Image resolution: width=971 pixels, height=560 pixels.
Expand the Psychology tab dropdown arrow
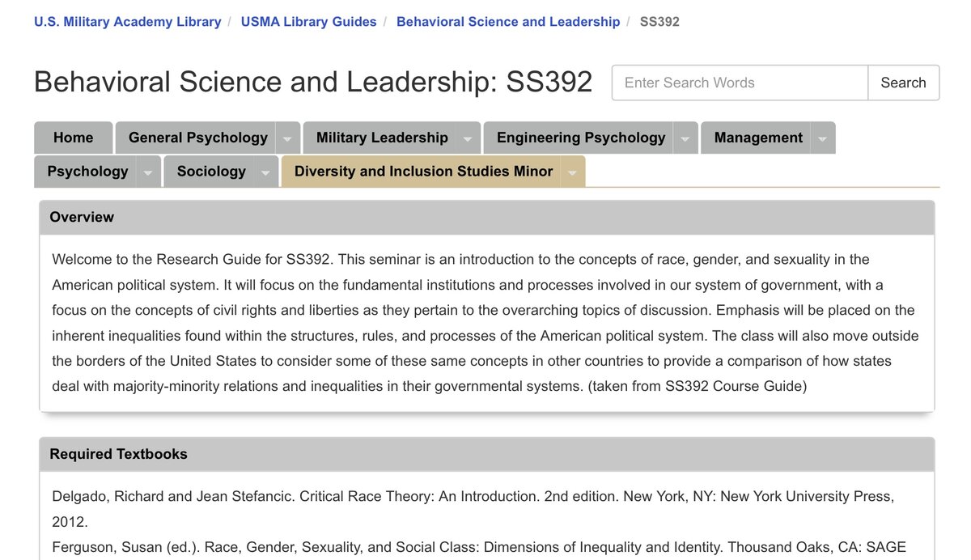point(148,172)
